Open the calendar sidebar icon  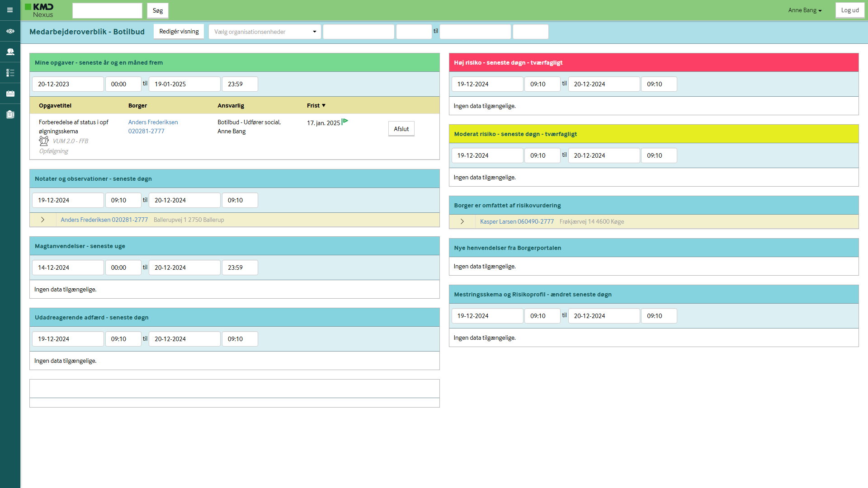(x=10, y=94)
